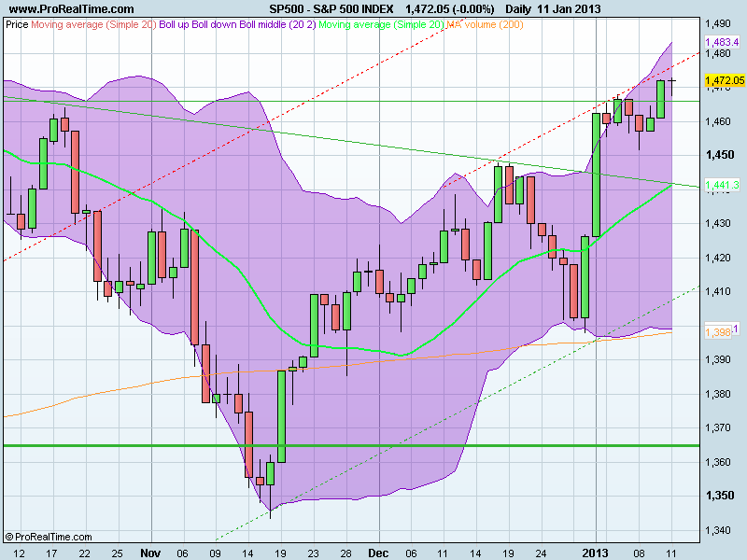Click the Daily timeframe label
The width and height of the screenshot is (747, 560).
[518, 9]
